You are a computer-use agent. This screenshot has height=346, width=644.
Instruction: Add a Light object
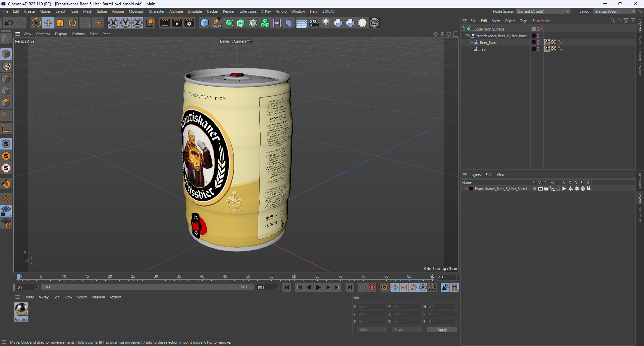pos(326,23)
